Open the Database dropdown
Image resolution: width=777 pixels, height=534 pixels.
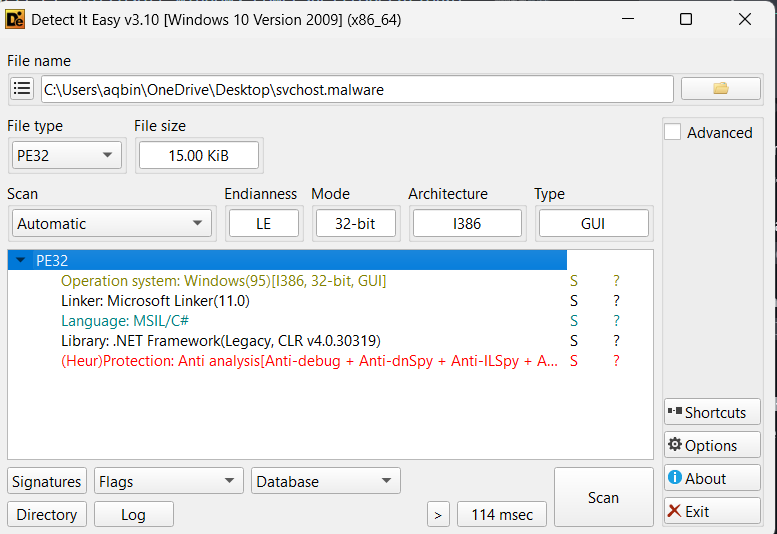[x=325, y=481]
